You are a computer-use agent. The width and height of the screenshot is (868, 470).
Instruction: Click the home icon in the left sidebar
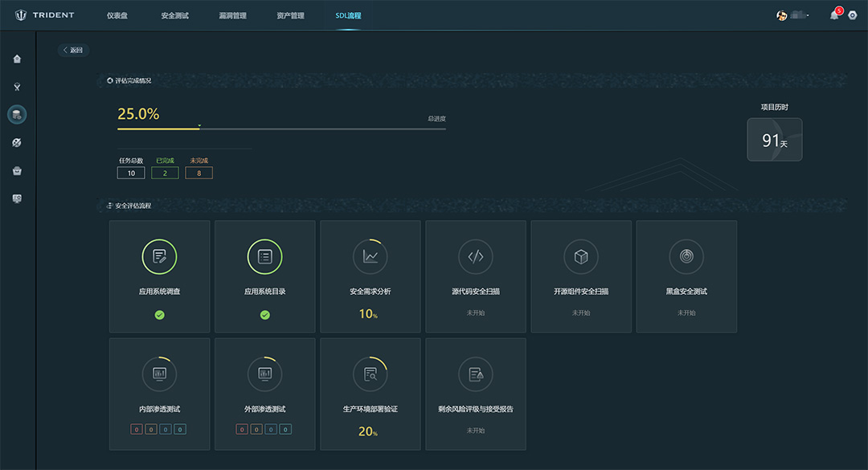pyautogui.click(x=17, y=59)
